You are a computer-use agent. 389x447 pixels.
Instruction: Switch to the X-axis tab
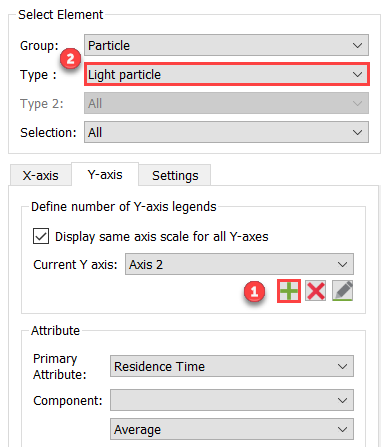[41, 175]
